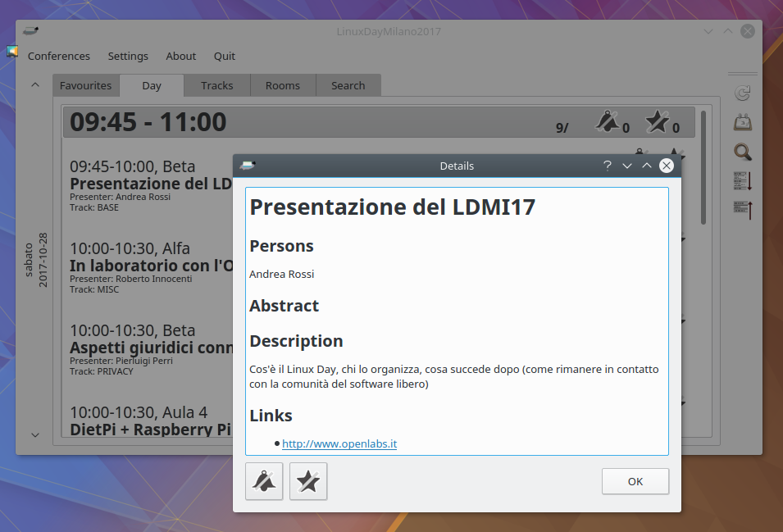
Task: Click the Andrea Rossi name in Details
Action: point(282,274)
